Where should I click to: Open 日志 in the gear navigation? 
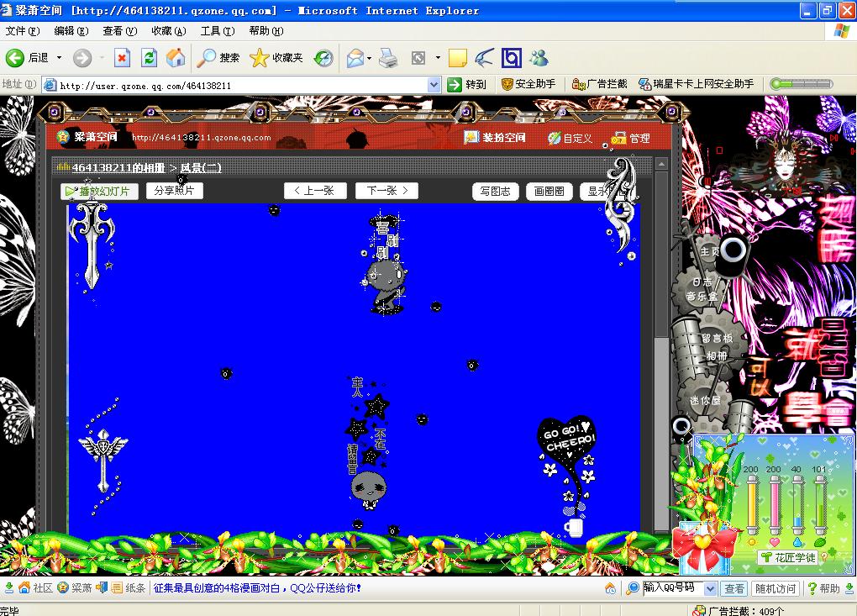click(x=702, y=282)
